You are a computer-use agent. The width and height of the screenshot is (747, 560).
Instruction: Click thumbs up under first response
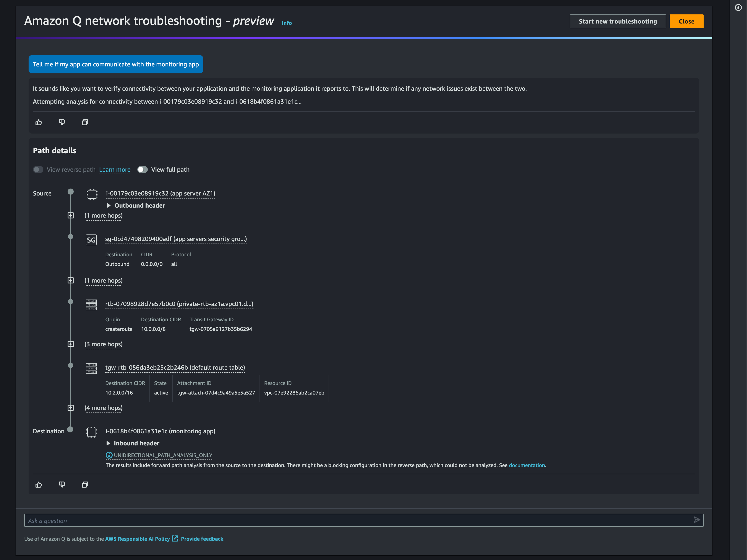click(x=39, y=122)
